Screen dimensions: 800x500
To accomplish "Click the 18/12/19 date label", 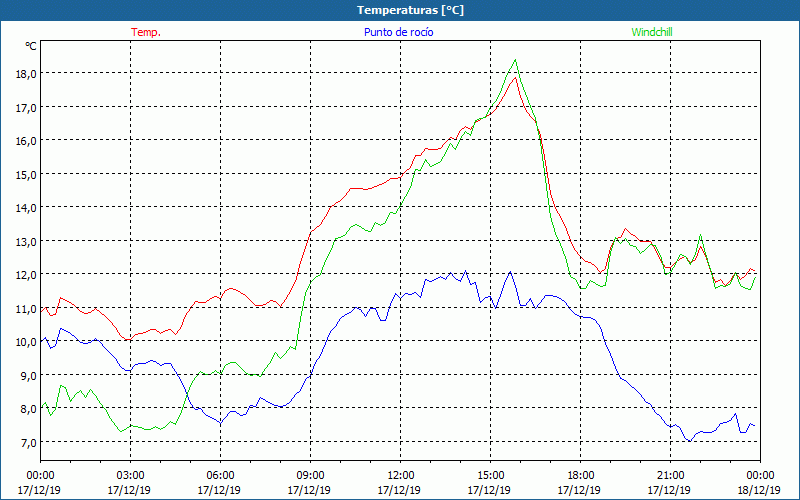I will coord(759,490).
